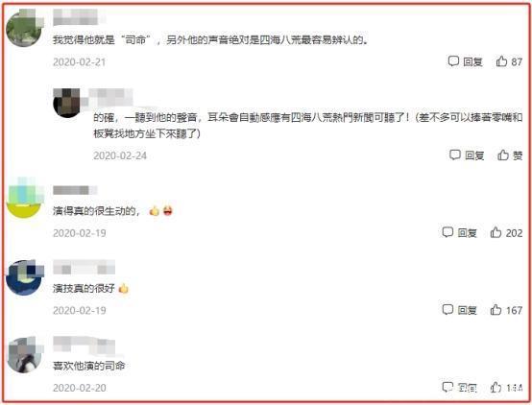Screen dimensions: 532x405
Task: Click reply icon on the 2020-02-21 comment
Action: [453, 61]
